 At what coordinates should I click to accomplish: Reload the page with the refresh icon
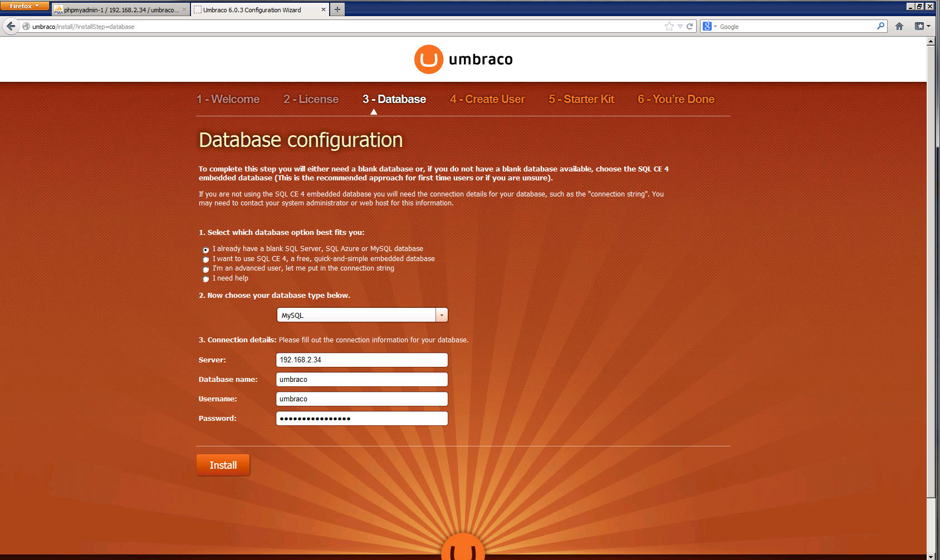click(x=689, y=26)
